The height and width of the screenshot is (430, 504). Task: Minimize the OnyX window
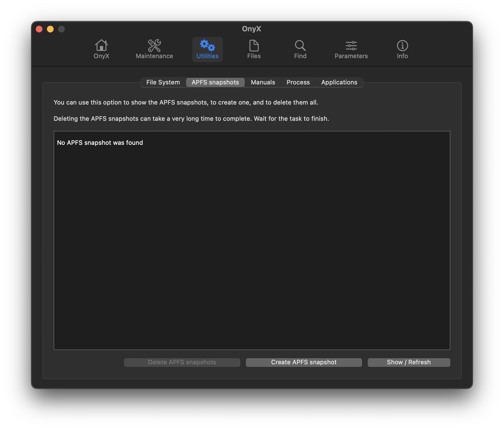[50, 29]
